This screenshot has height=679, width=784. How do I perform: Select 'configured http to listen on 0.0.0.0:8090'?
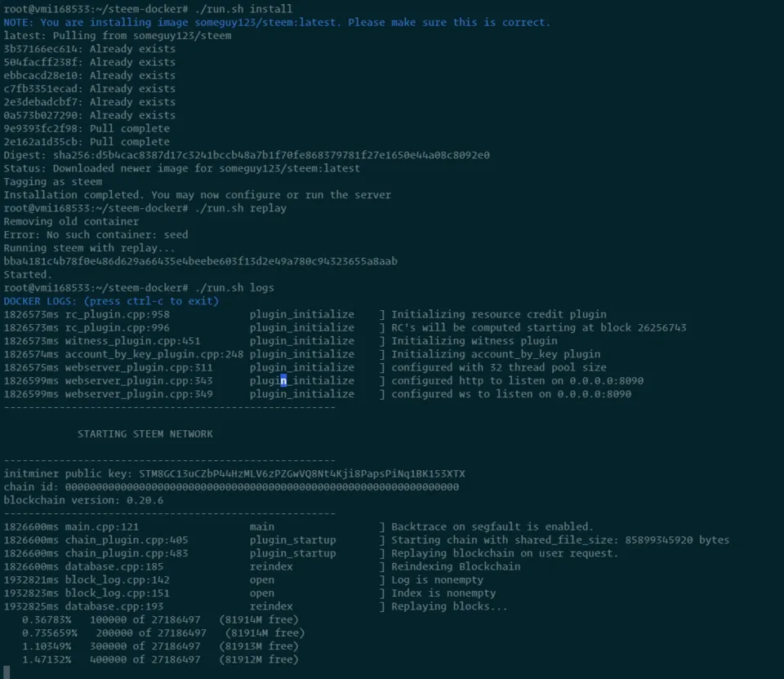(517, 381)
